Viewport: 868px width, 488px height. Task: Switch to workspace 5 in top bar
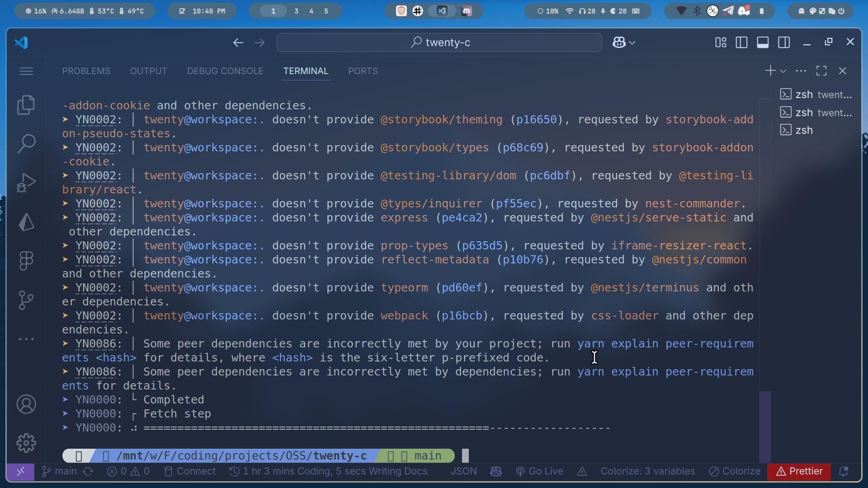point(326,11)
